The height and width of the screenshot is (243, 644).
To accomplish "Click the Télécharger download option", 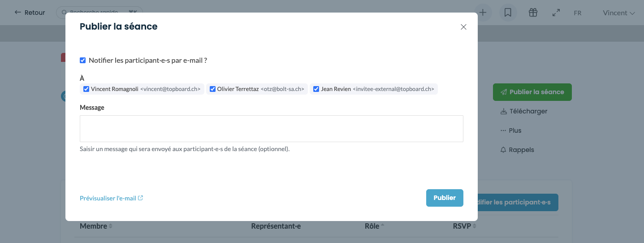I will pyautogui.click(x=524, y=111).
